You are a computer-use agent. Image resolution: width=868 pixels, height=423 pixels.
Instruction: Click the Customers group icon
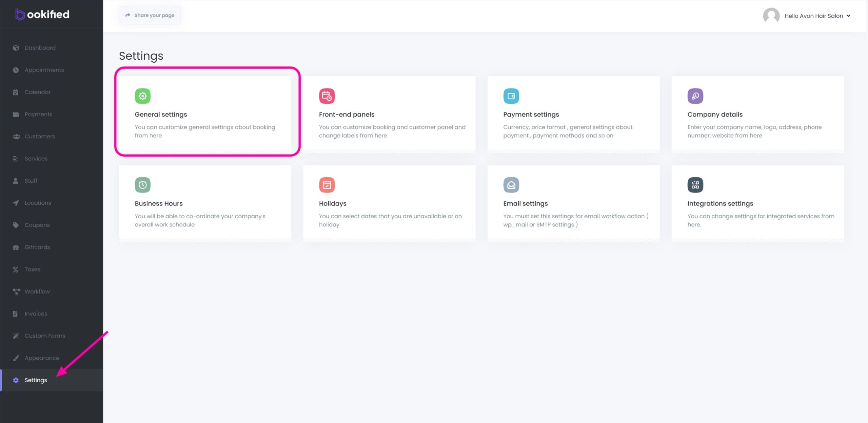tap(16, 136)
